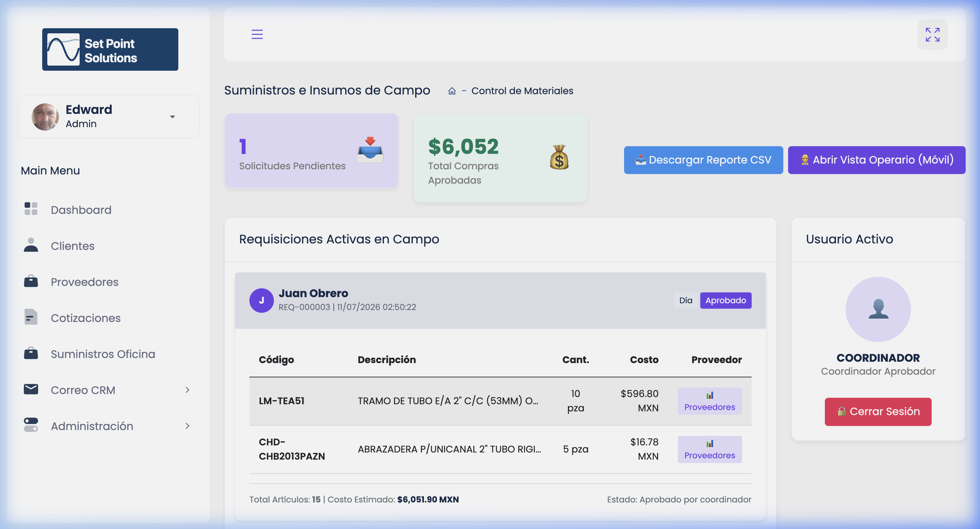The image size is (980, 529).
Task: Click Edward's profile avatar photo
Action: (45, 117)
